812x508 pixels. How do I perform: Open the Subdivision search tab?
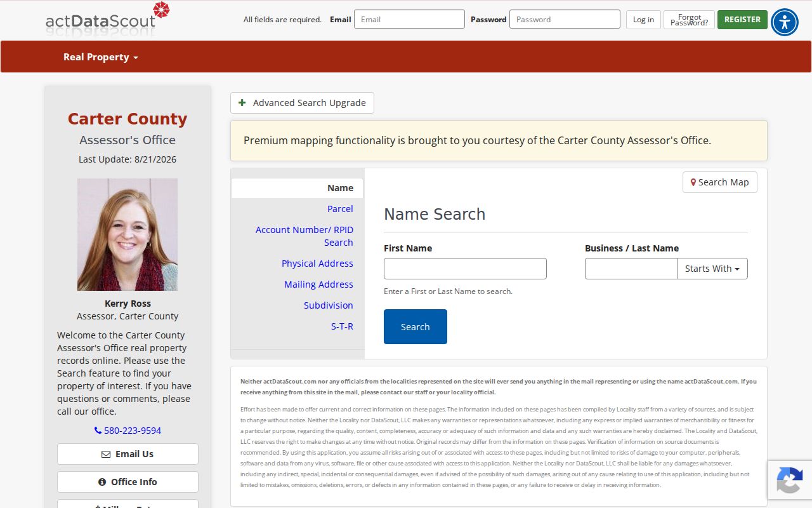(x=328, y=305)
